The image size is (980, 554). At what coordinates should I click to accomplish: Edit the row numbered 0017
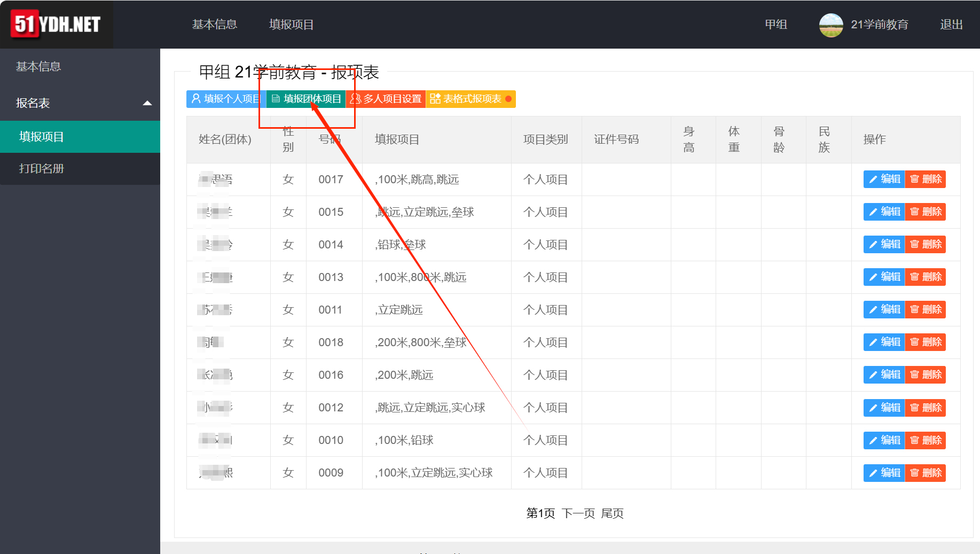coord(884,179)
